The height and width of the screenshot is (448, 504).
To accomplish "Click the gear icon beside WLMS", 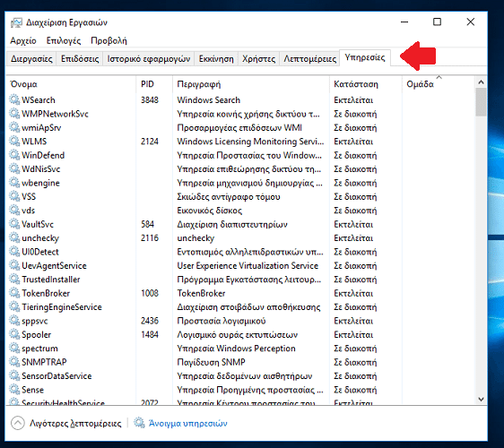I will [14, 142].
